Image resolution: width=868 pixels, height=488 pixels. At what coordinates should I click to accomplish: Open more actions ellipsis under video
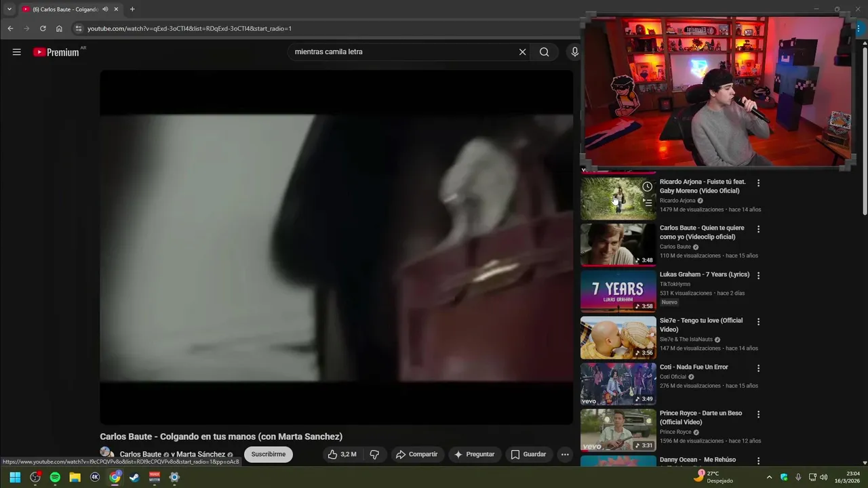point(565,454)
